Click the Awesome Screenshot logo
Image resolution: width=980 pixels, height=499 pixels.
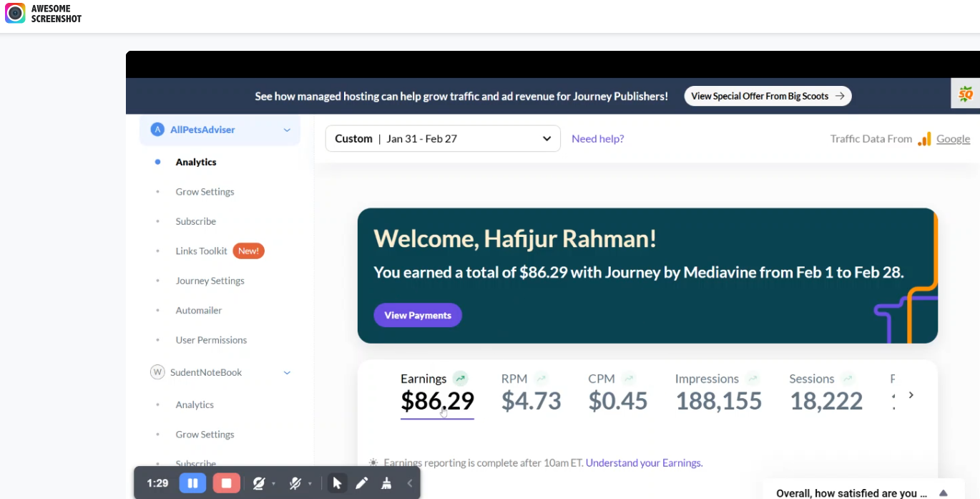coord(44,14)
